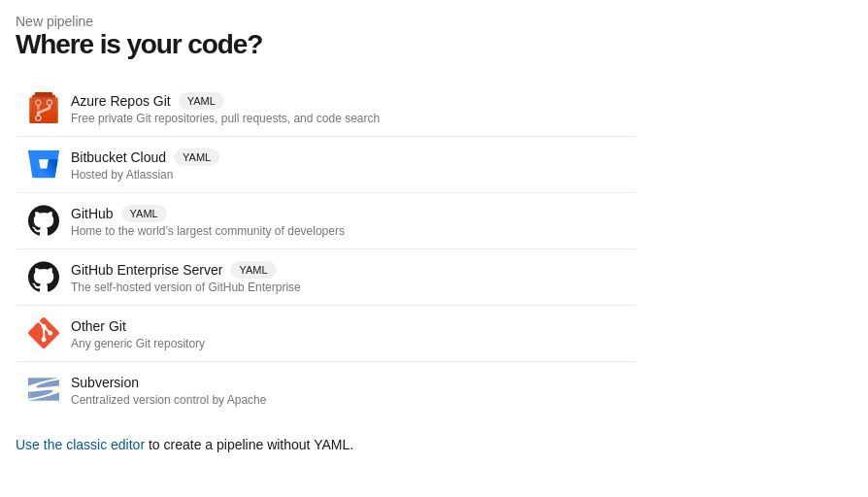Choose Bitbucket Cloud option title

118,157
